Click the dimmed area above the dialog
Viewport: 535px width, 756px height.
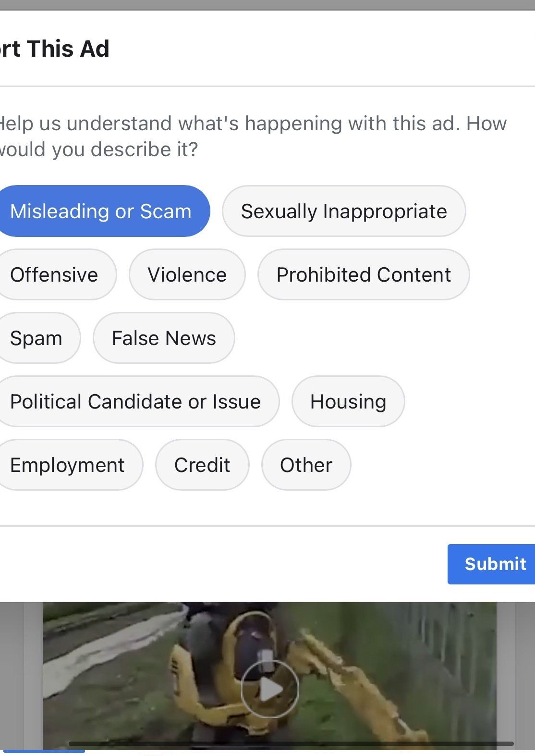267,4
